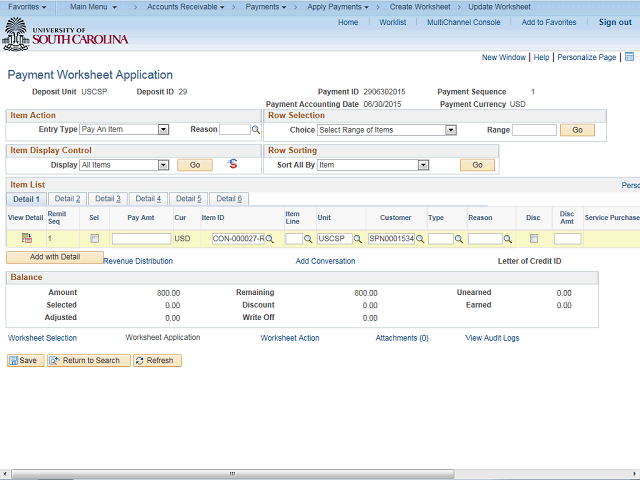
Task: Click into the Pay Amt input field
Action: pyautogui.click(x=141, y=239)
